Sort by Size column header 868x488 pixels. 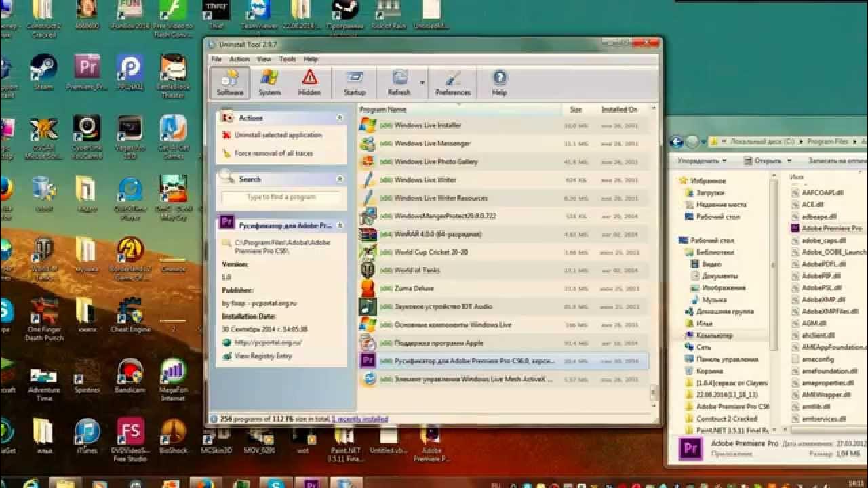576,109
